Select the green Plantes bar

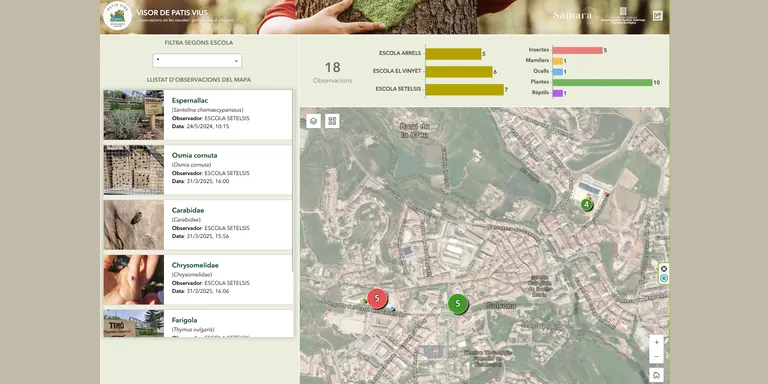(x=602, y=82)
